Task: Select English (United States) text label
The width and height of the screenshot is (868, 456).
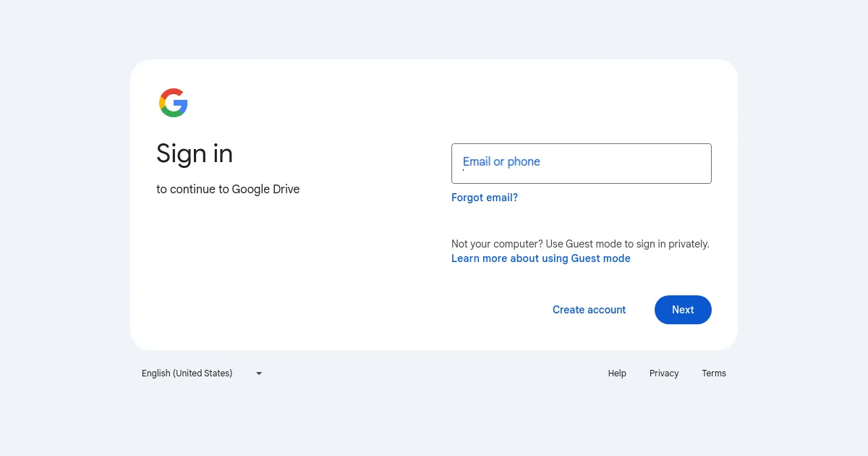Action: (x=187, y=373)
